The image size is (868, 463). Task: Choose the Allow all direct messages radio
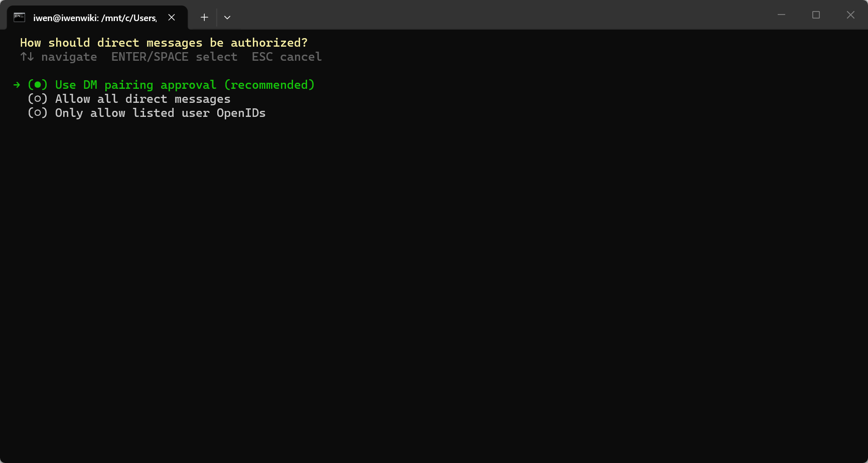tap(38, 99)
